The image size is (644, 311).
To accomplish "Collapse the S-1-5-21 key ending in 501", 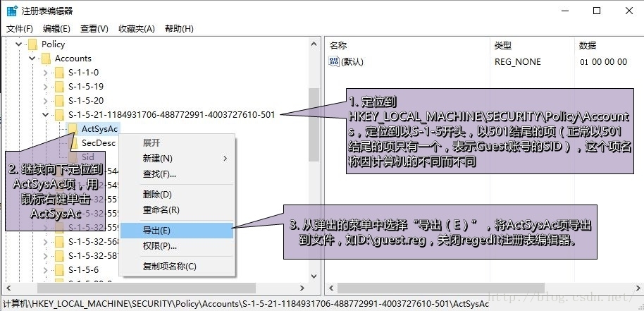I will click(46, 115).
